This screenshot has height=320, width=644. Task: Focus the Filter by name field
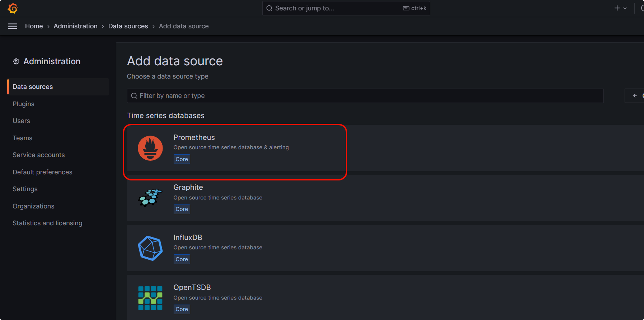tap(365, 96)
